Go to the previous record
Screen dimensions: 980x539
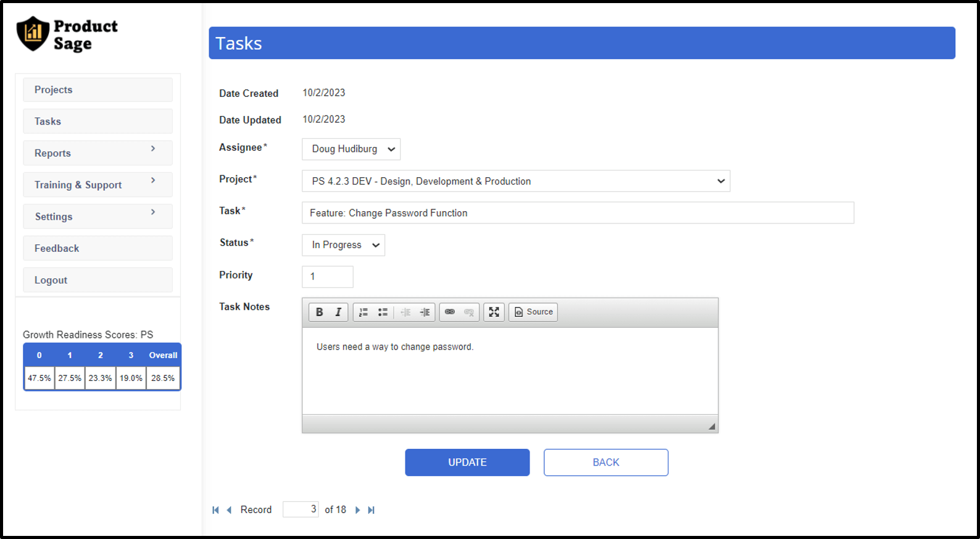click(229, 510)
